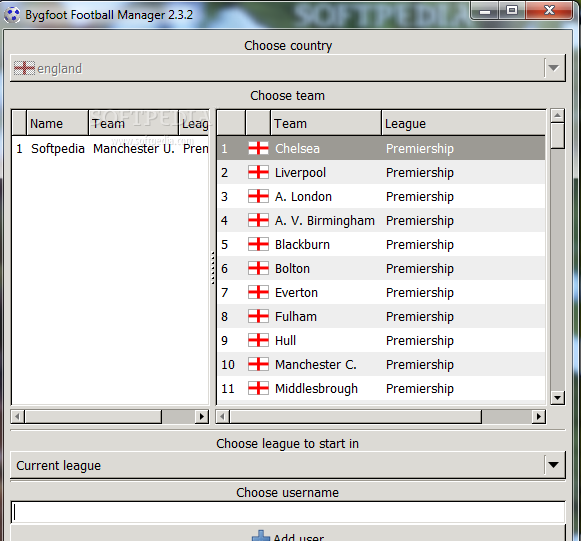
Task: Click the users list horizontal scrollbar thumb
Action: (93, 416)
